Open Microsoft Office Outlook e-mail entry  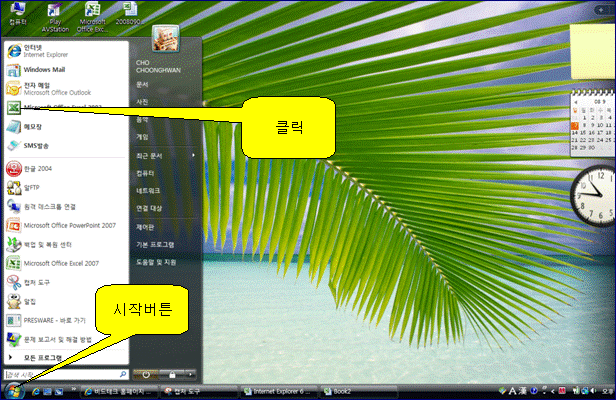pos(66,89)
